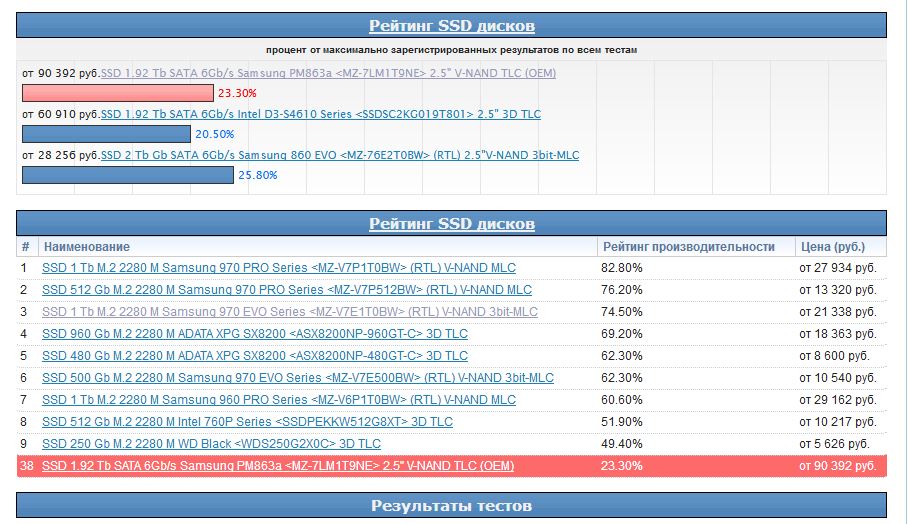Select the 49.40% rating value
This screenshot has height=524, width=908.
pos(621,444)
